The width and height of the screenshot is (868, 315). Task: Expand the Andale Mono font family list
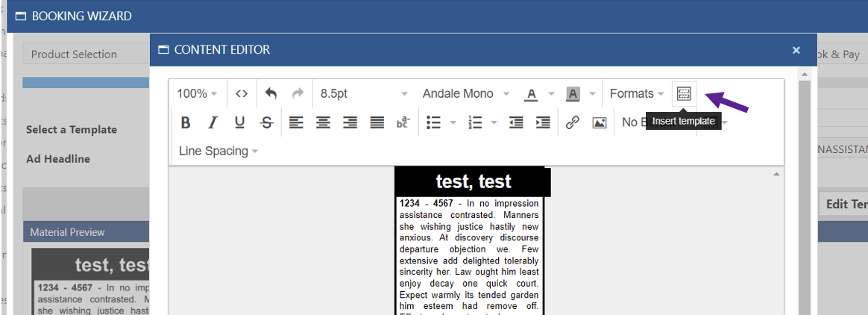pyautogui.click(x=465, y=93)
